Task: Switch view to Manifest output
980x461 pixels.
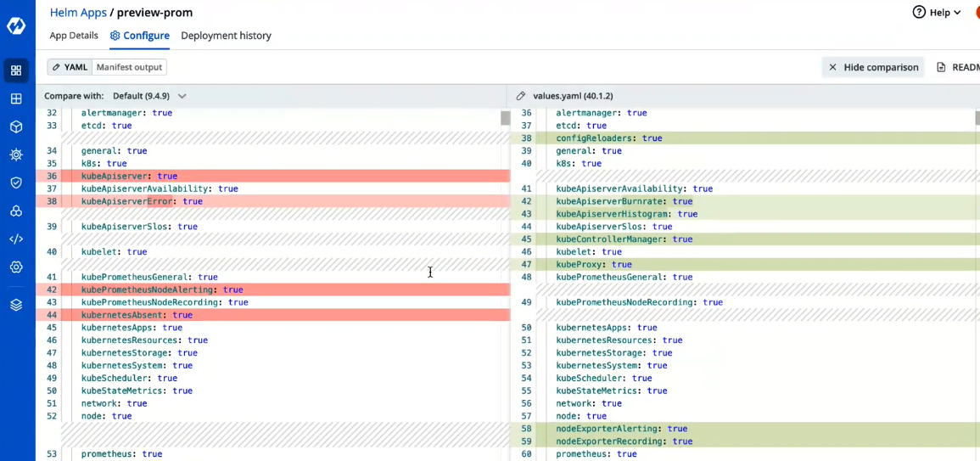Action: click(x=129, y=67)
